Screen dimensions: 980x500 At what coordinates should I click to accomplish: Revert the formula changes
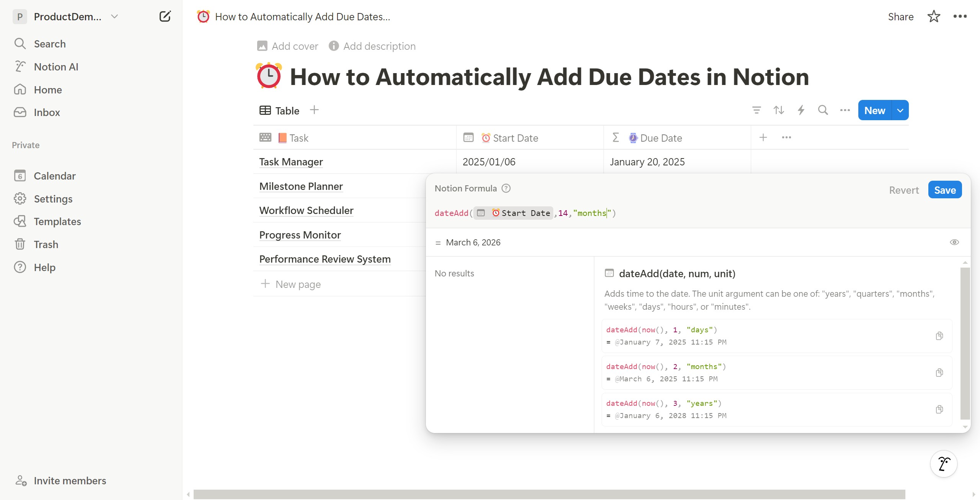903,190
